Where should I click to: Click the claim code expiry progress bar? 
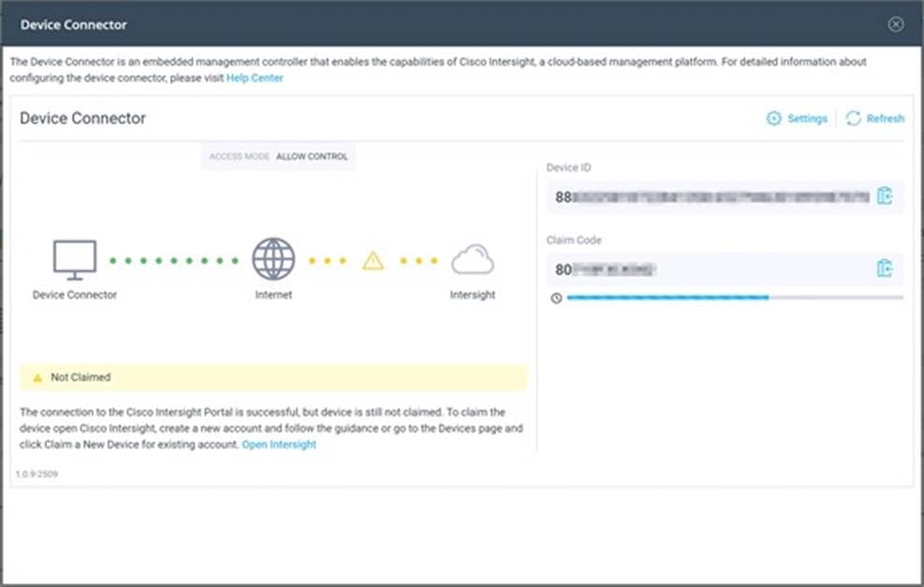click(735, 298)
